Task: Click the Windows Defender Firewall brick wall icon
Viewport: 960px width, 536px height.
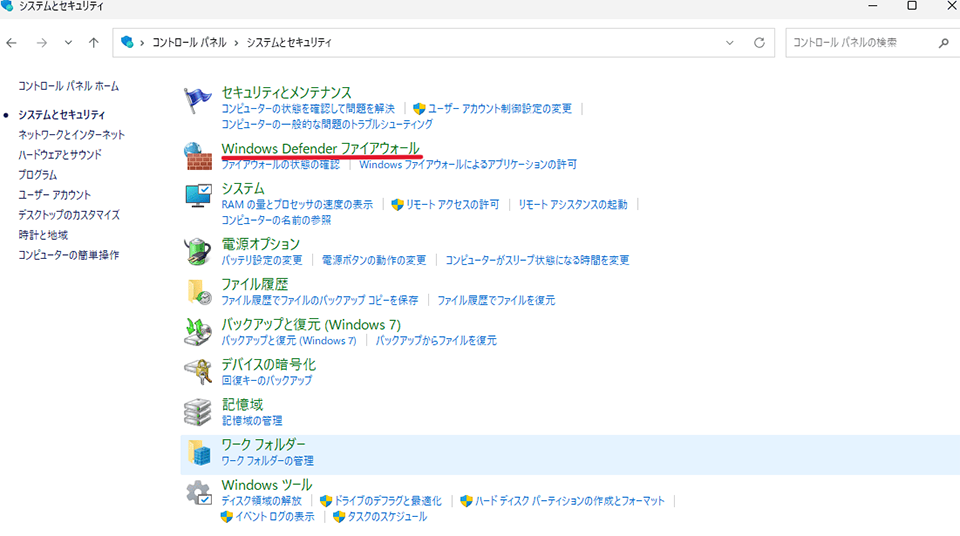Action: (197, 156)
